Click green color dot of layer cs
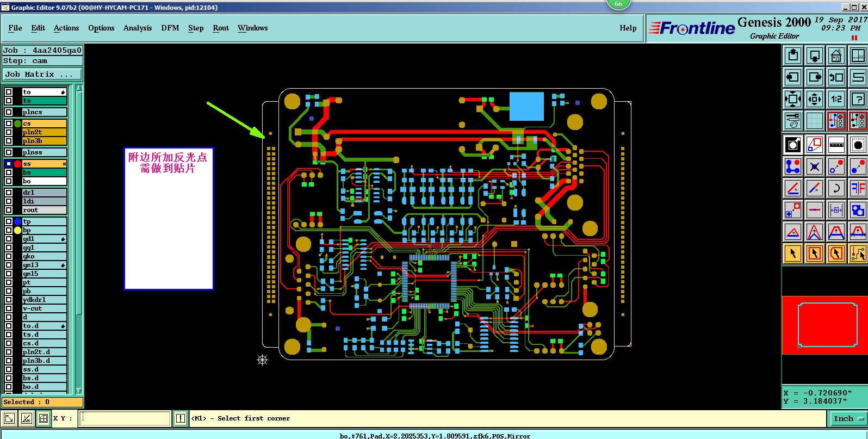This screenshot has width=868, height=439. coord(17,123)
